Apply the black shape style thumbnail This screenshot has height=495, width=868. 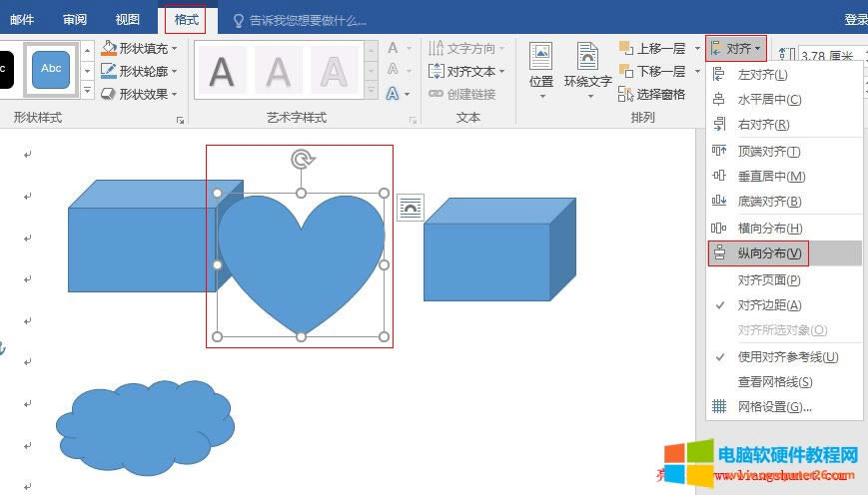click(x=6, y=69)
